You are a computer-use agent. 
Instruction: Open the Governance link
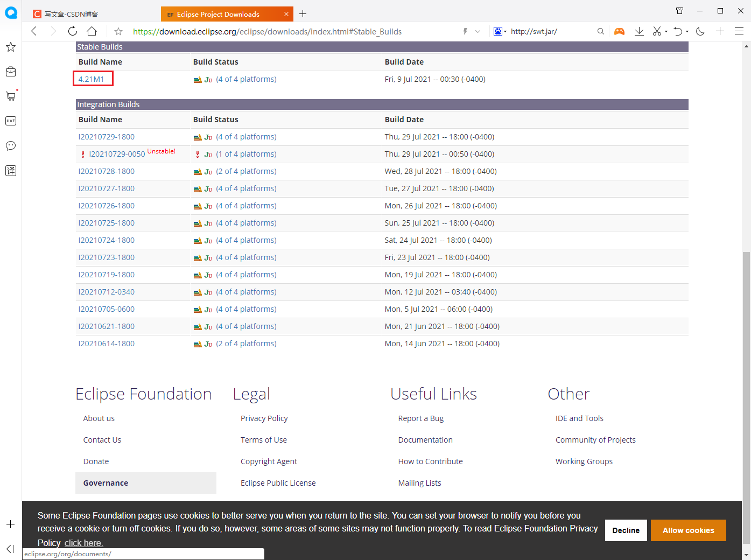(x=146, y=483)
